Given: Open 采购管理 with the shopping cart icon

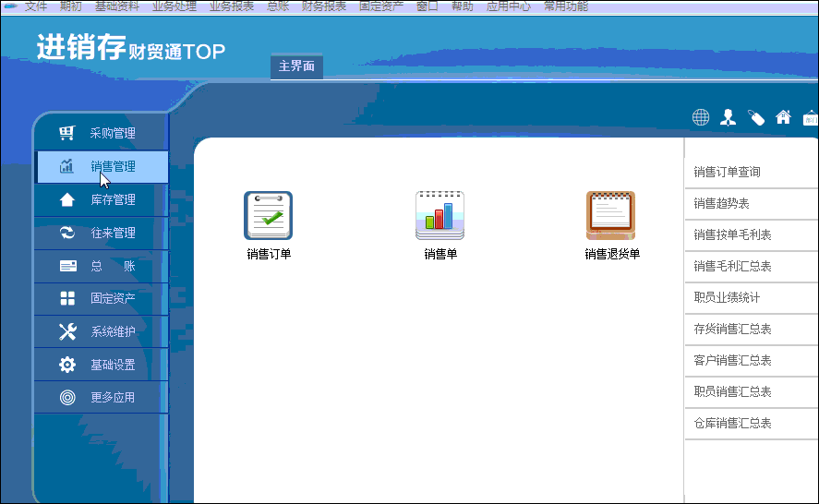Looking at the screenshot, I should pyautogui.click(x=102, y=133).
